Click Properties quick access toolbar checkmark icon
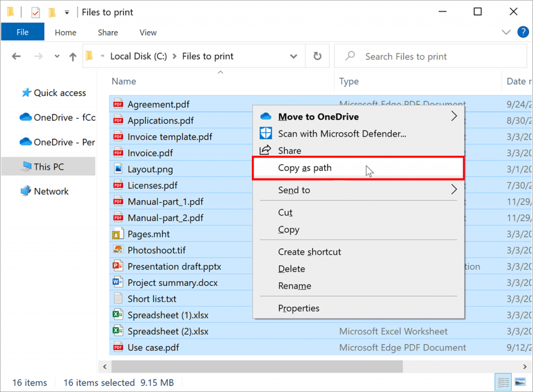Image resolution: width=533 pixels, height=392 pixels. point(35,12)
